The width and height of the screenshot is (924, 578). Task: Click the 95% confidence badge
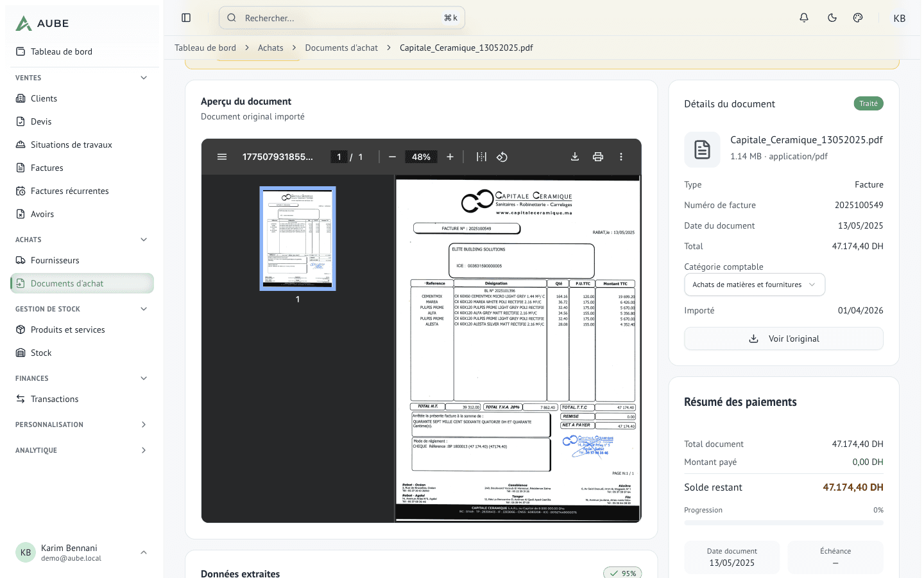click(x=622, y=573)
